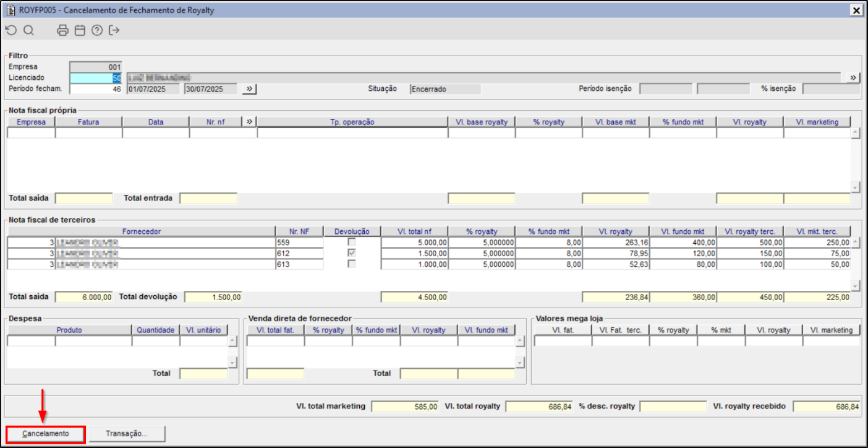Select the Vl. Fat. terc. column header
Screen dimensions: 868x448
coord(620,330)
